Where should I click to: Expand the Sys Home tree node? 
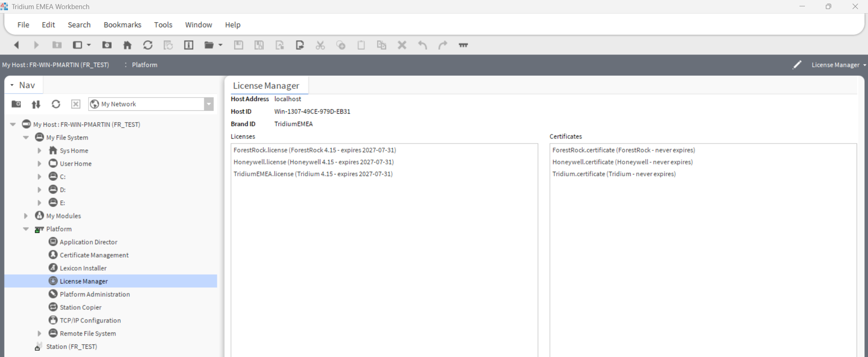39,150
